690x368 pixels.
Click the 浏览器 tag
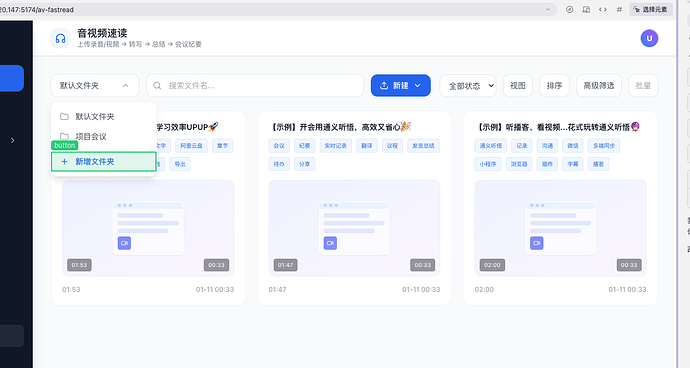point(519,164)
